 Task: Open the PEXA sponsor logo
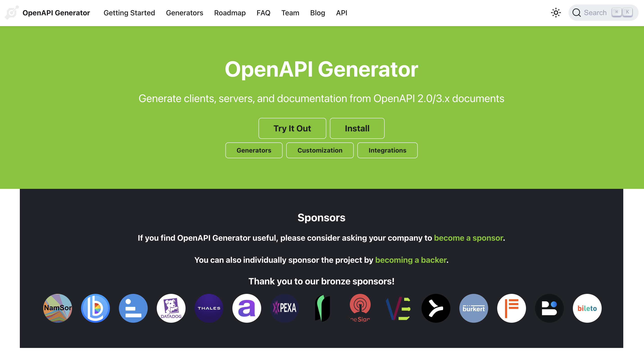point(284,308)
